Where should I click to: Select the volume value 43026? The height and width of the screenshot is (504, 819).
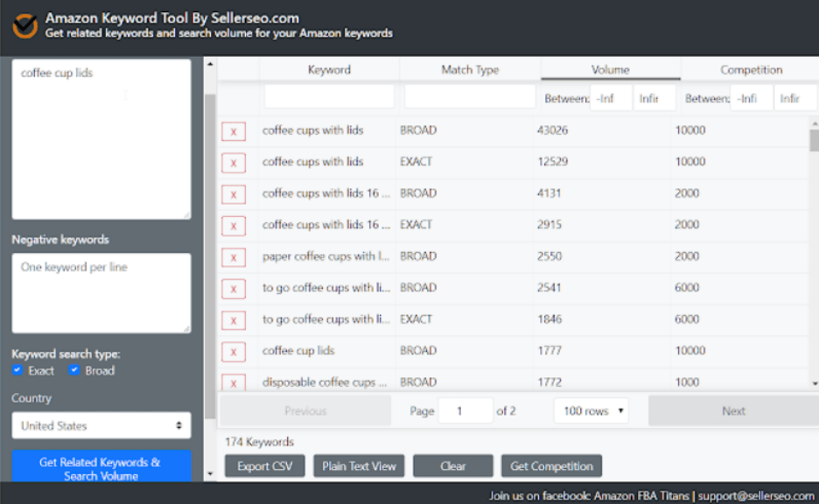(x=552, y=130)
